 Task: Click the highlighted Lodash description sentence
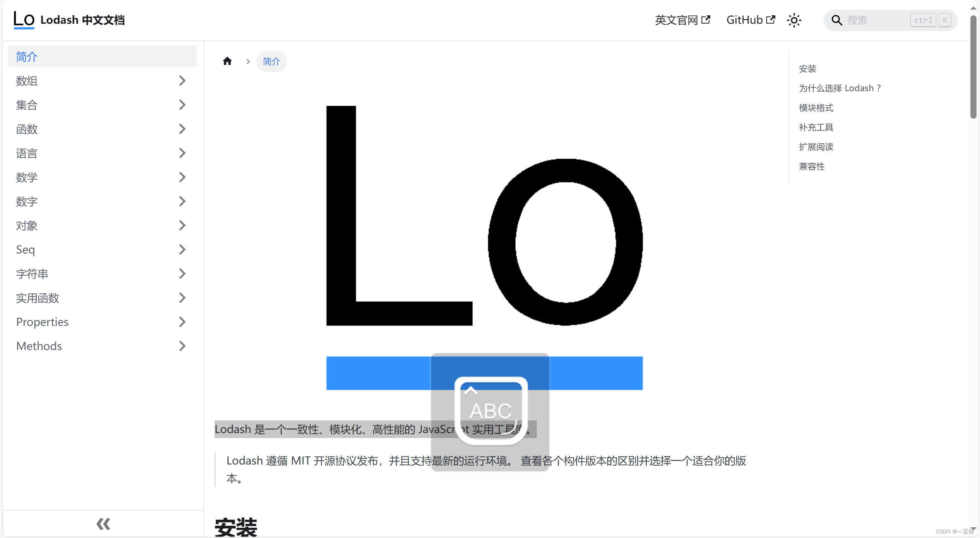(375, 429)
